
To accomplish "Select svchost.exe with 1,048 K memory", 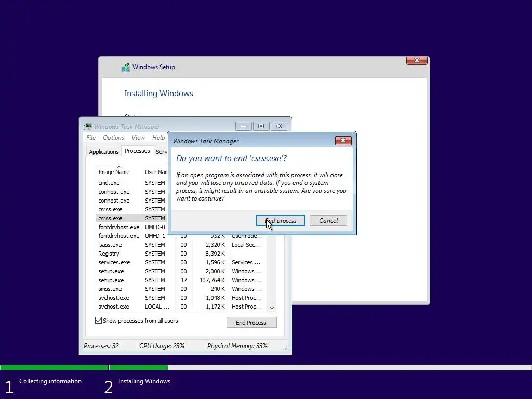I will click(x=181, y=298).
